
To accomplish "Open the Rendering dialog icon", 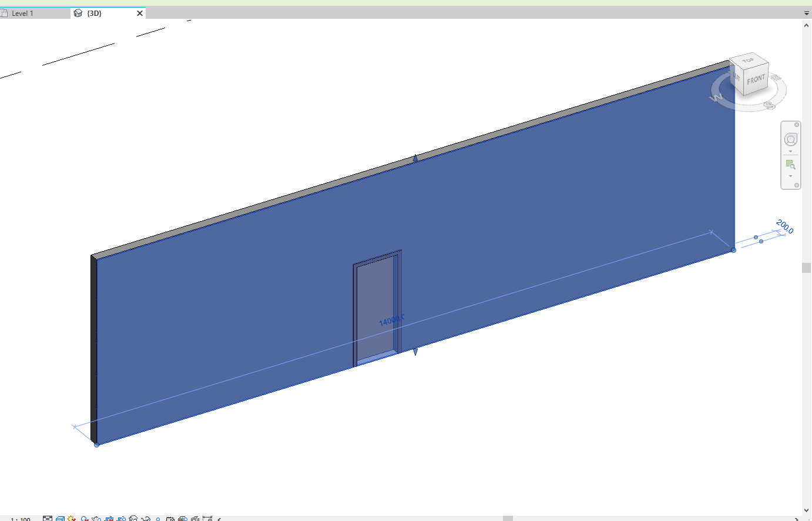I will pos(96,518).
